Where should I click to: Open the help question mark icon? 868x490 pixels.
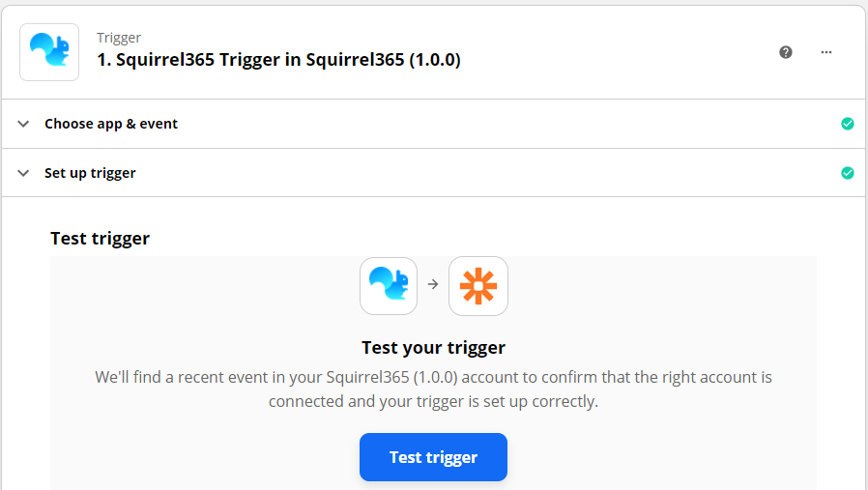pyautogui.click(x=786, y=52)
